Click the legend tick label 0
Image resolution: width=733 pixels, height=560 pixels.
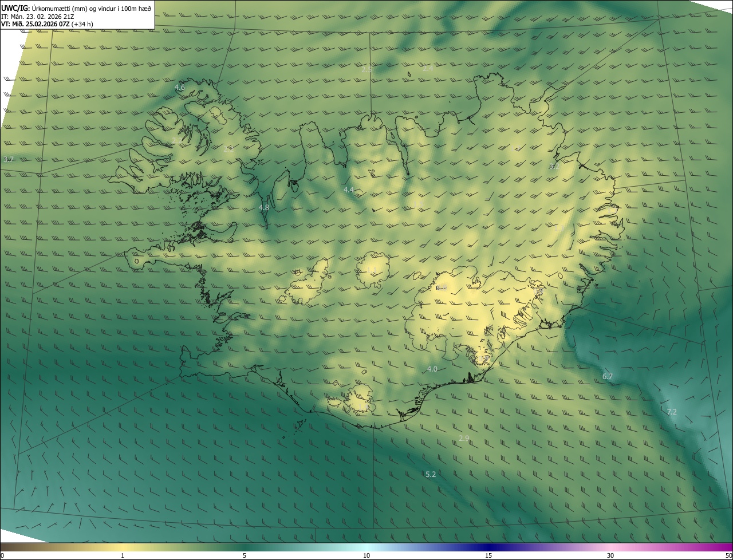(x=2, y=555)
